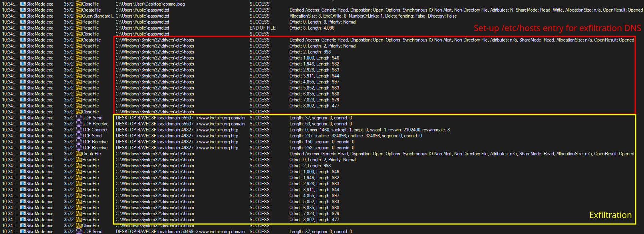Click the 'TCP Send' operation text
The width and height of the screenshot is (644, 234).
(92, 136)
